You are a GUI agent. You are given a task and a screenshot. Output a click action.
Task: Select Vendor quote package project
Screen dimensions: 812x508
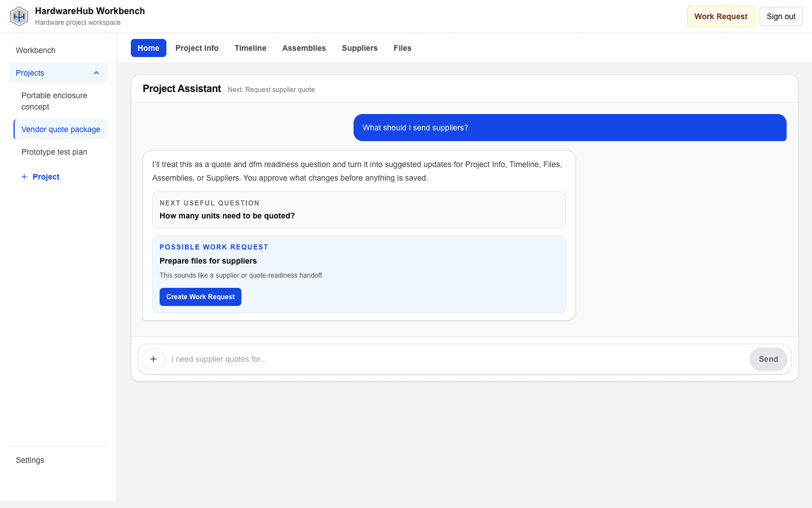tap(60, 129)
